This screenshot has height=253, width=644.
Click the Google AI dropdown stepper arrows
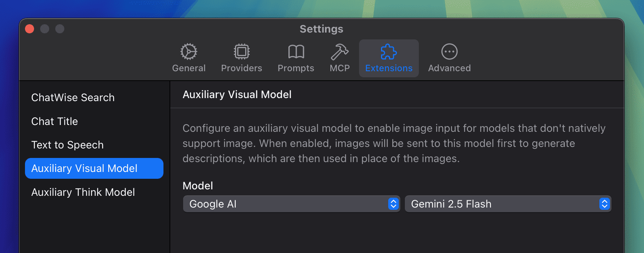tap(394, 204)
